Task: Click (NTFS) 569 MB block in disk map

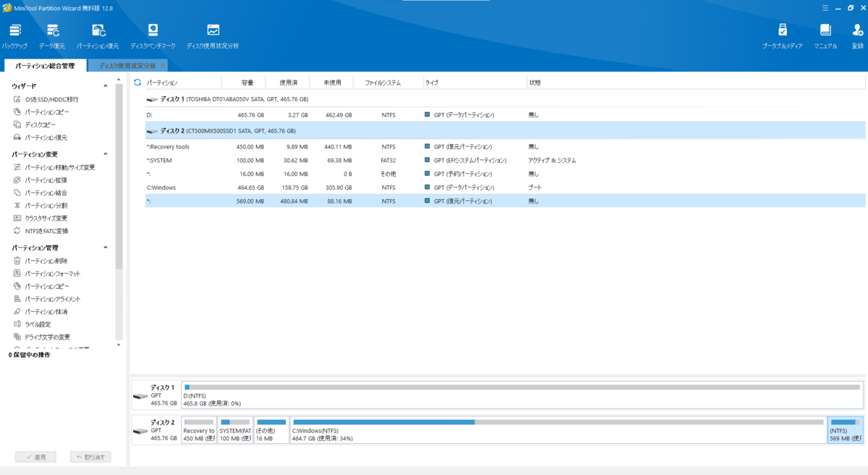Action: tap(845, 430)
